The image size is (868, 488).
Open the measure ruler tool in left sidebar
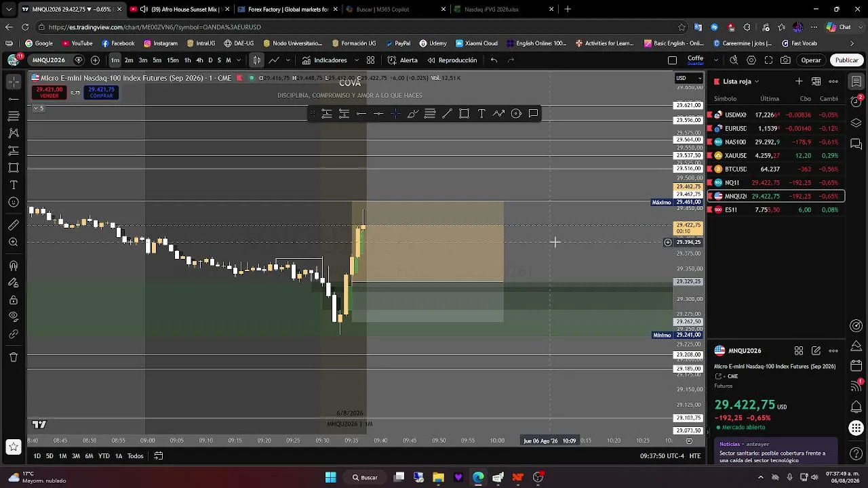(x=14, y=225)
